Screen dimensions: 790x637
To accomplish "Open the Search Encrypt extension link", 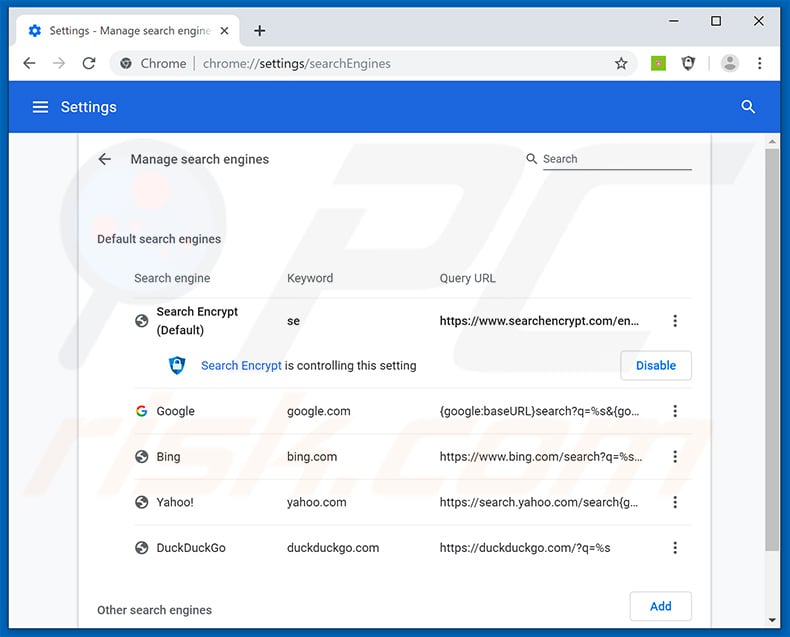I will (241, 365).
